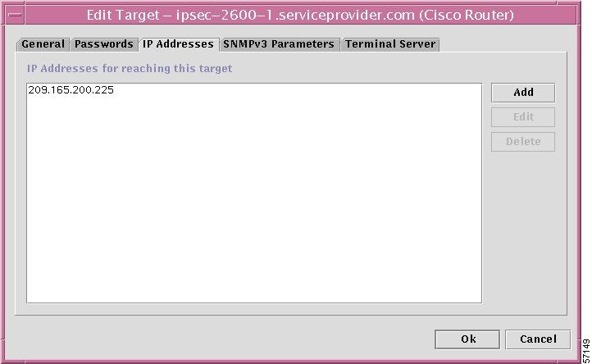Click the Edit Target title bar text
Viewport: 592px width, 364px height.
pos(300,15)
